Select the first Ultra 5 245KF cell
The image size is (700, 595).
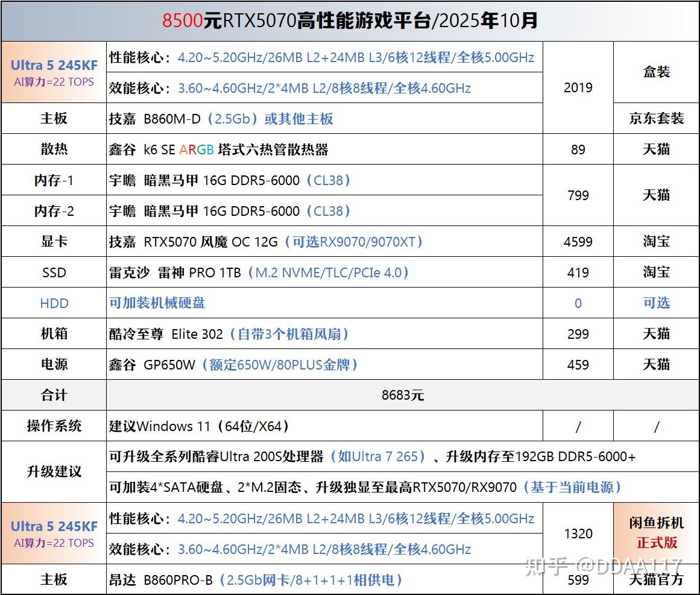54,72
